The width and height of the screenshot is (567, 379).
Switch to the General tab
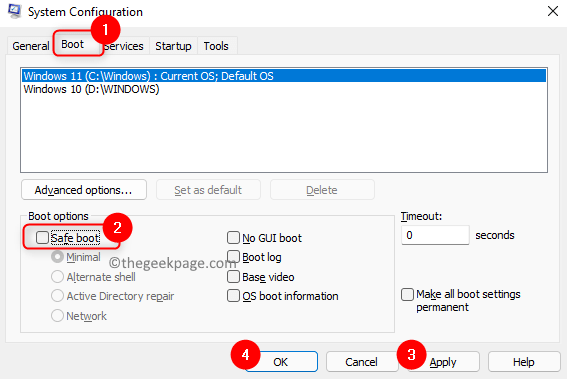coord(31,46)
